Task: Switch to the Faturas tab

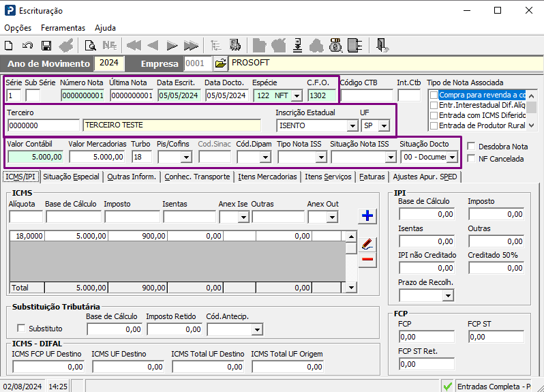Action: point(372,177)
